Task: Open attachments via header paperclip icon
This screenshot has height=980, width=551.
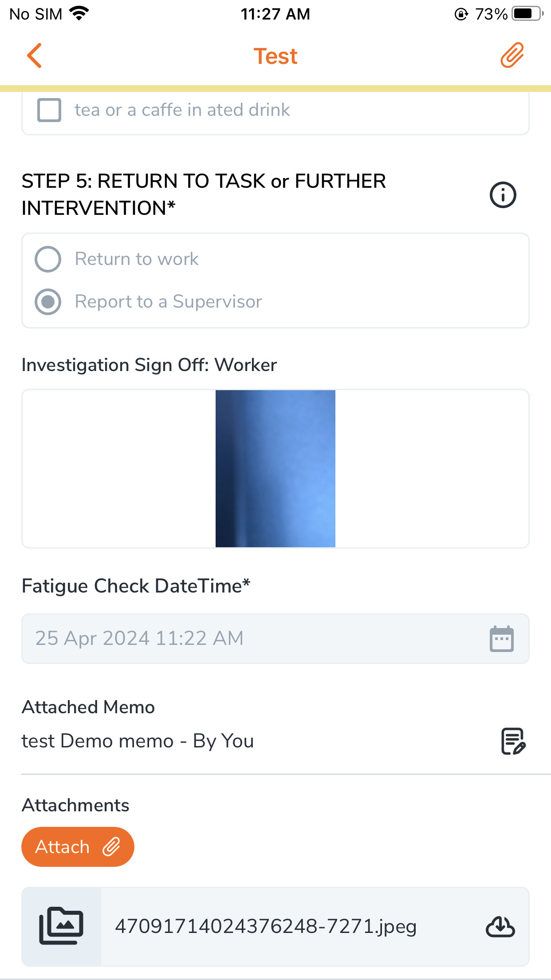Action: (512, 55)
